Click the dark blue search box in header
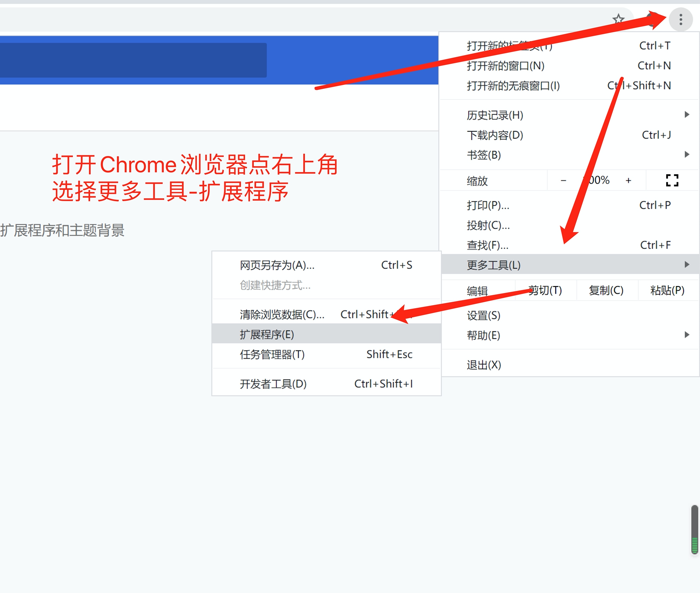This screenshot has width=700, height=593. pos(133,60)
